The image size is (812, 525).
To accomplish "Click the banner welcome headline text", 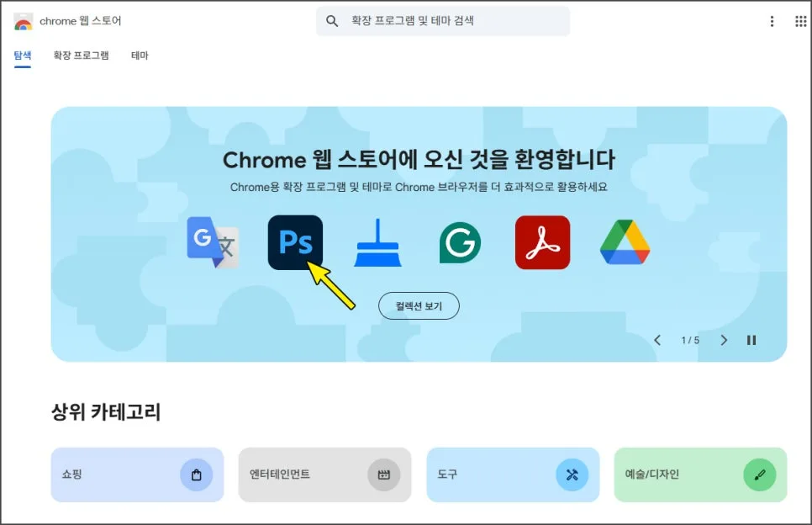I will pos(419,159).
